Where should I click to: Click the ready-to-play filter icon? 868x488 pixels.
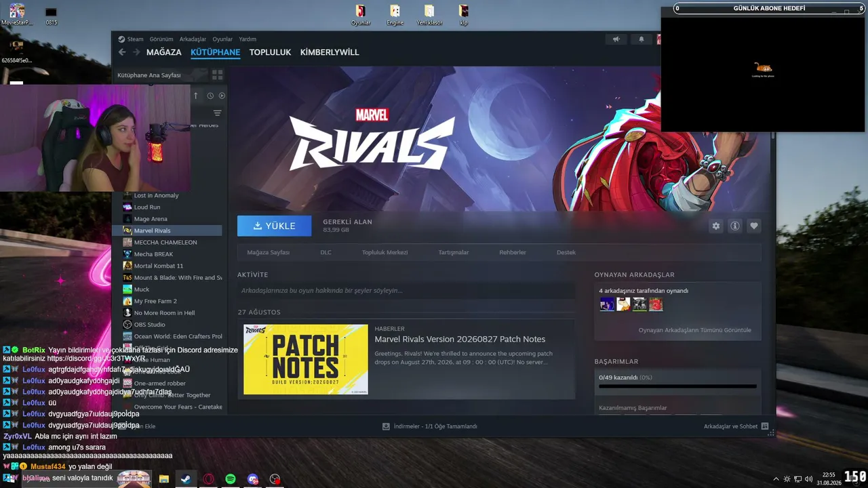click(222, 96)
